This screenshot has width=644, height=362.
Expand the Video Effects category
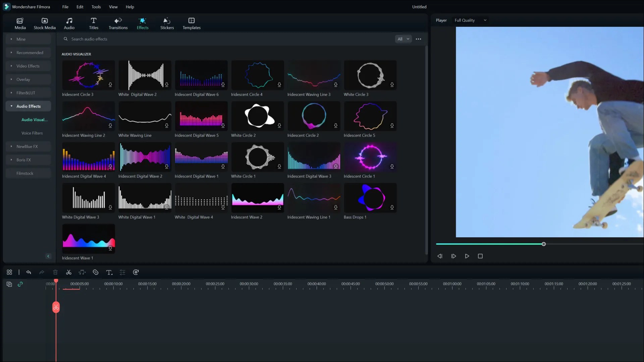click(28, 66)
